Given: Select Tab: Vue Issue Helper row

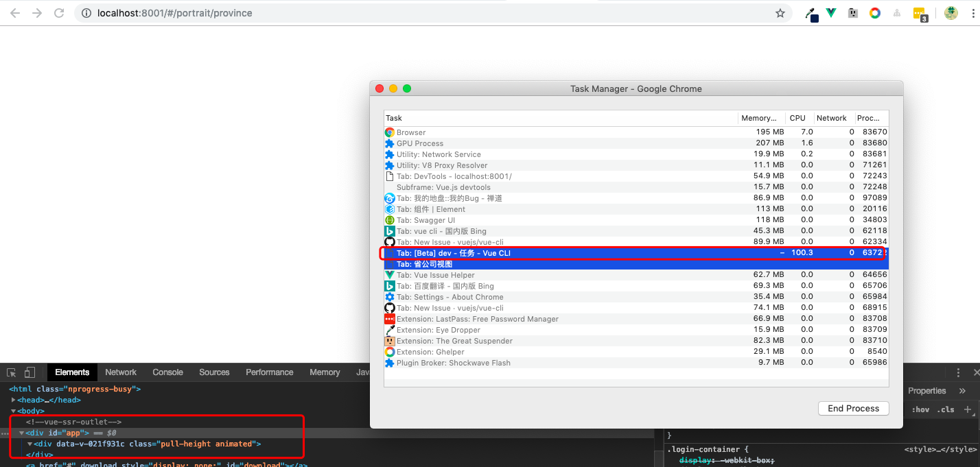Looking at the screenshot, I should point(636,275).
